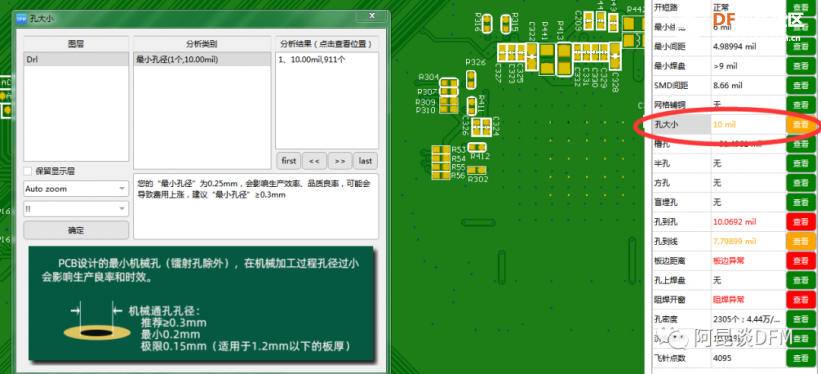Select result 1、10.00mil,911个
Screen dimensions: 821x374
coord(327,60)
